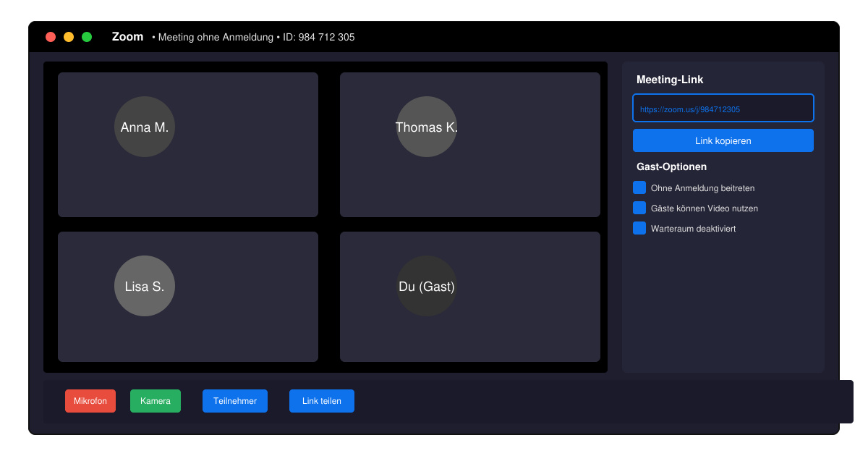The height and width of the screenshot is (456, 868).
Task: Click Lisa S.'s avatar circle
Action: (x=145, y=286)
